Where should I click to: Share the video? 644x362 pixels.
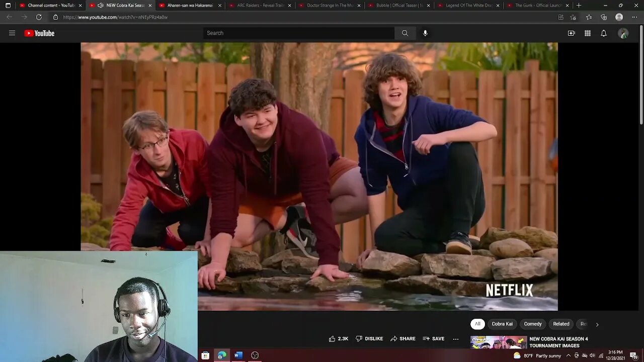(403, 339)
